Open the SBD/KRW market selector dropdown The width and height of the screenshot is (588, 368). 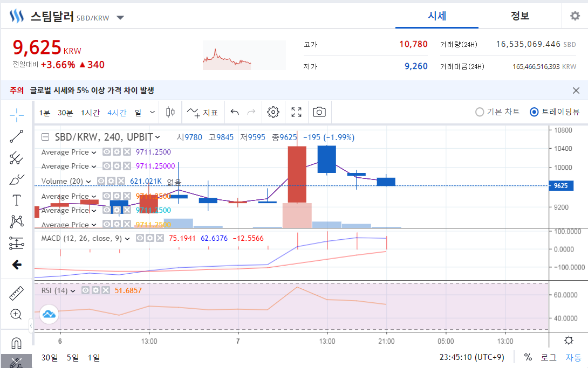pos(120,18)
